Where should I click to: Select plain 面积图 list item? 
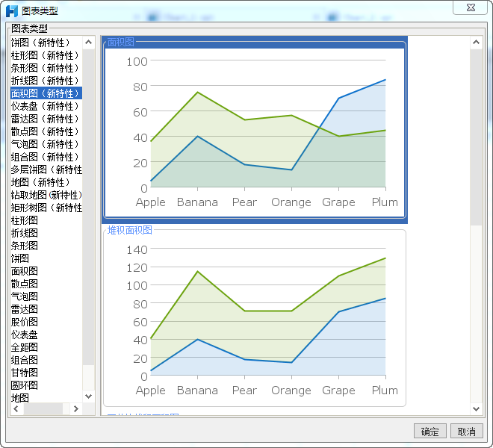point(46,271)
